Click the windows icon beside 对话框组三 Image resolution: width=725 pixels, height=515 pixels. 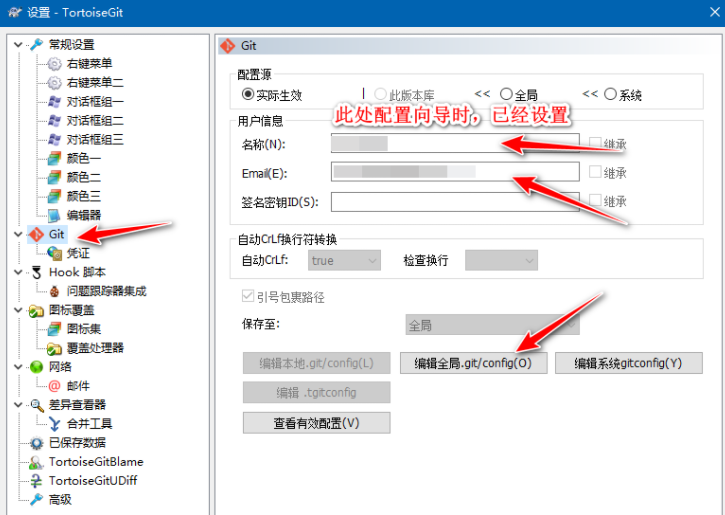tap(54, 140)
